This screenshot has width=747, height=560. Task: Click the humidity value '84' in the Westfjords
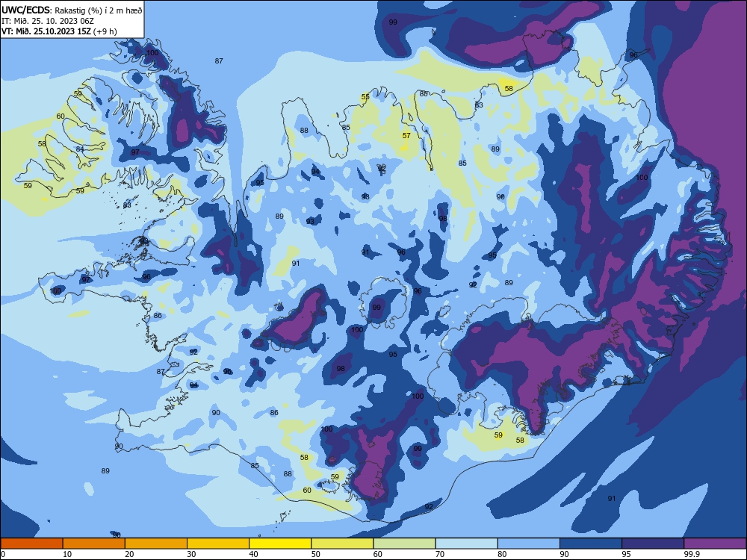pos(80,149)
